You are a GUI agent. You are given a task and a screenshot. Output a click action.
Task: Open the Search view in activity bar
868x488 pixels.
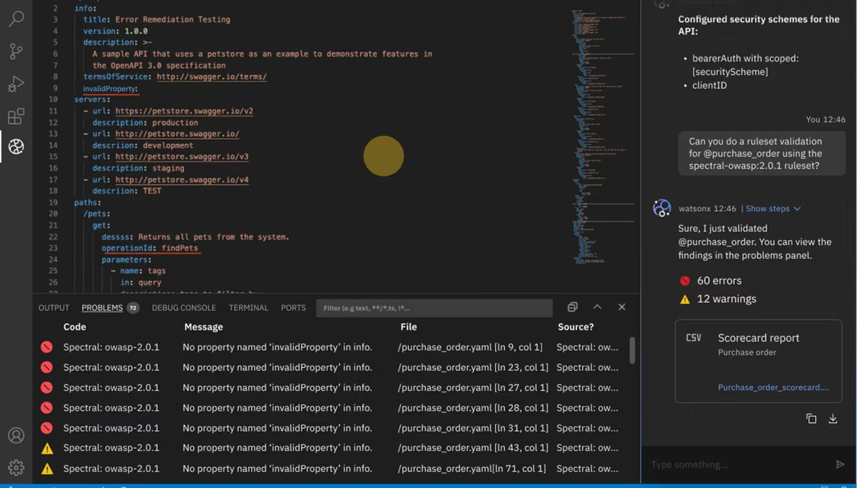click(16, 19)
